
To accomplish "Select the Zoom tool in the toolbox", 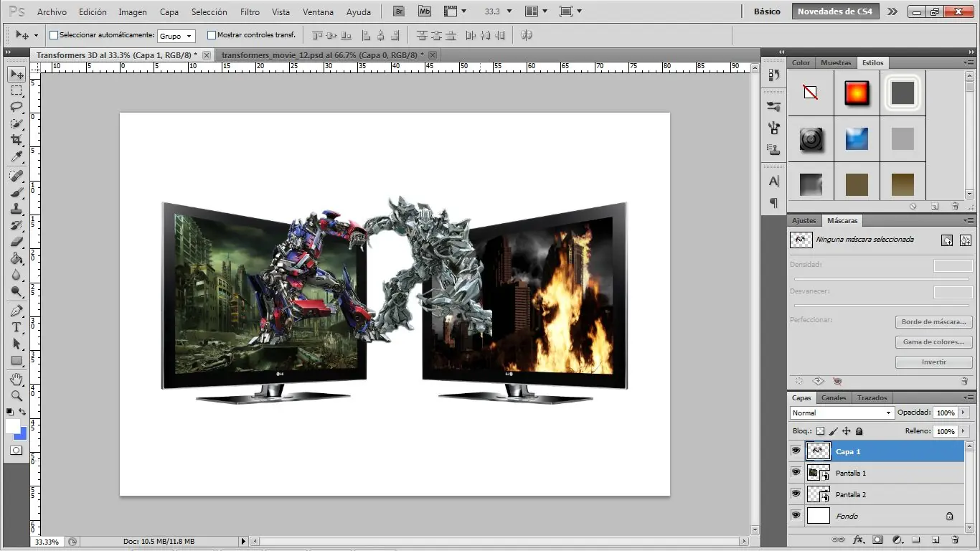I will pyautogui.click(x=17, y=395).
